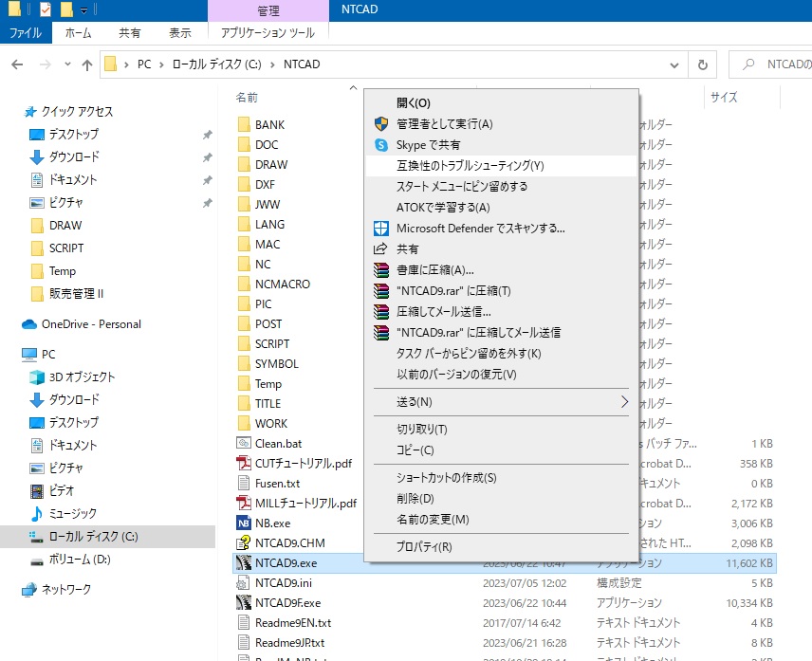Choose Skype で共有 menu entry
The height and width of the screenshot is (661, 812).
pyautogui.click(x=501, y=145)
